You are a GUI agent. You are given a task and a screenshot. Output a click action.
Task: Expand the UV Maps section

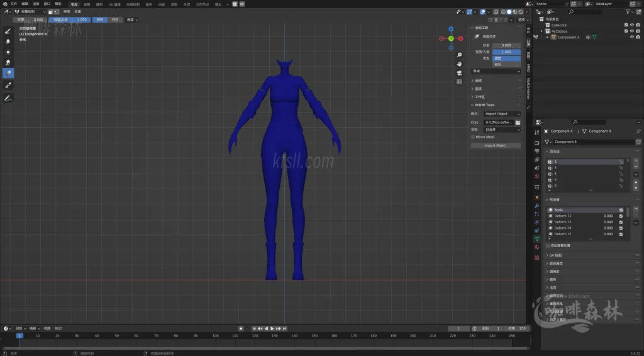coord(555,255)
